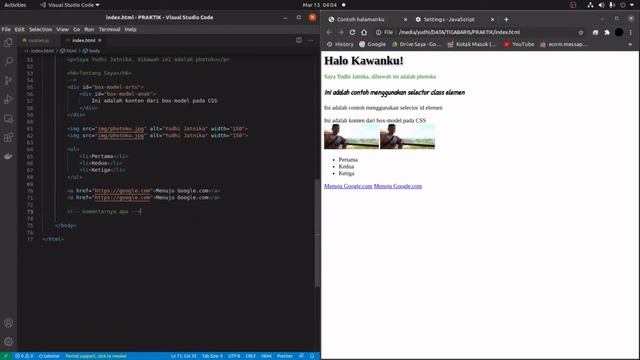Open the Kotak Masuk bookmark
This screenshot has height=360, width=640.
[472, 44]
